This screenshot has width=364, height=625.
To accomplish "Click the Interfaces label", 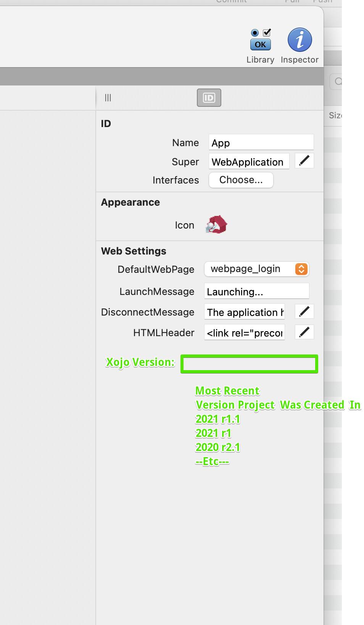I will (x=176, y=180).
